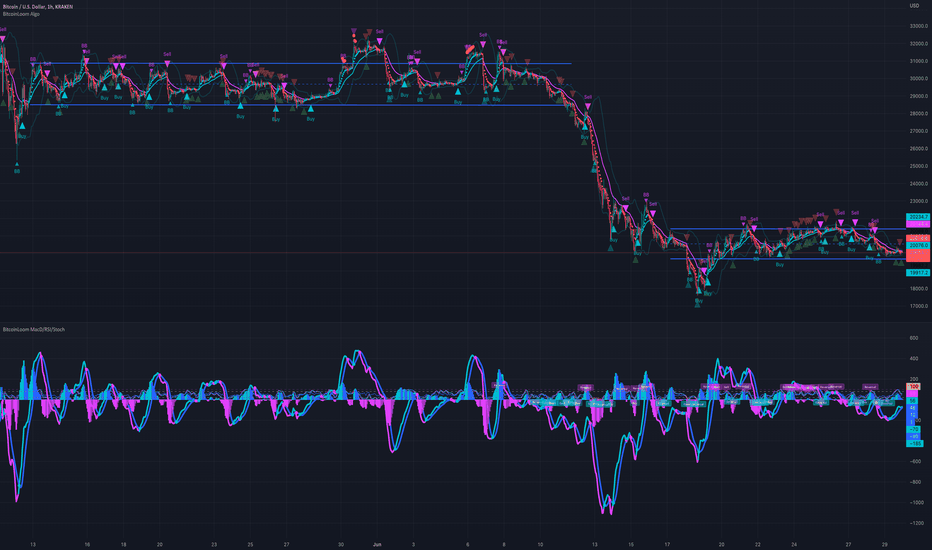Click the 18 date label on time axis

(124, 544)
